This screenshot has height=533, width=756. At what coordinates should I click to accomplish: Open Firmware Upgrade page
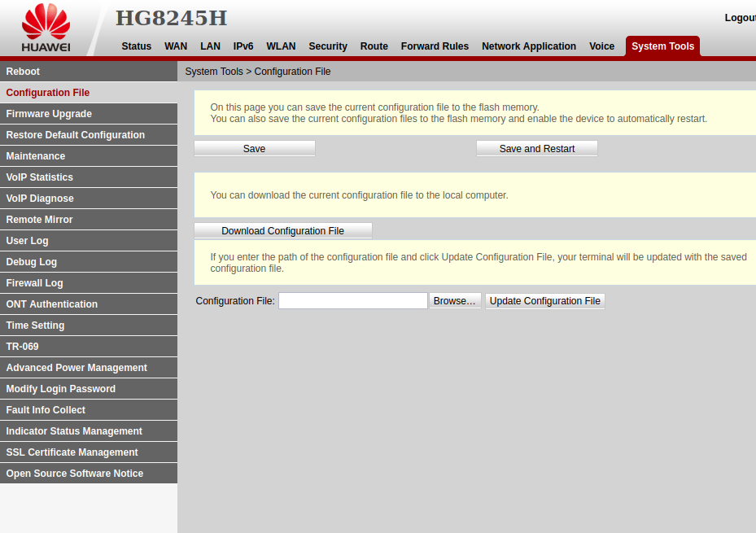point(89,114)
